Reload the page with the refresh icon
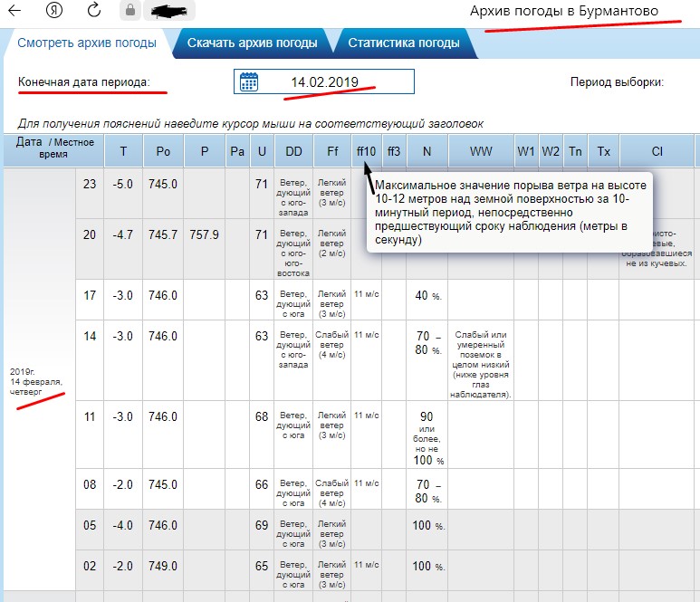 coord(94,10)
